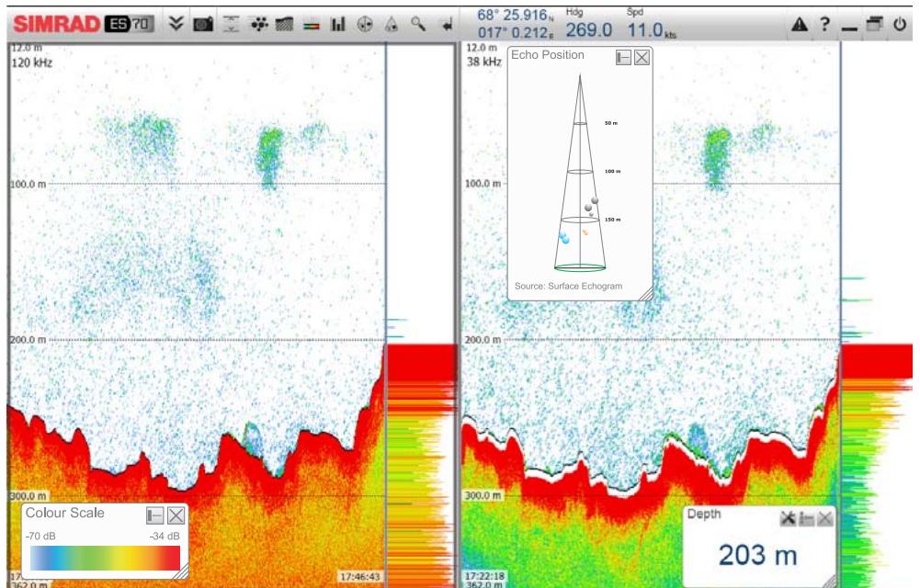Open help with the question mark icon
This screenshot has width=920, height=588.
pos(826,22)
